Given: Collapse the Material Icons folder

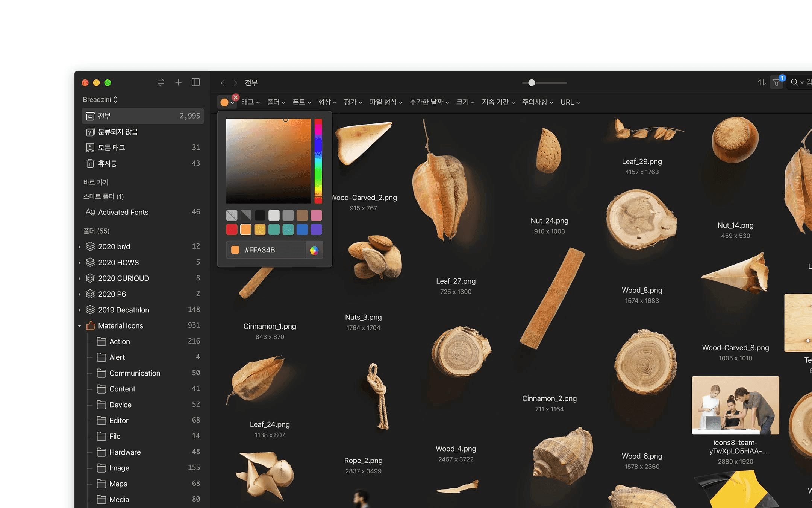Looking at the screenshot, I should pos(80,326).
